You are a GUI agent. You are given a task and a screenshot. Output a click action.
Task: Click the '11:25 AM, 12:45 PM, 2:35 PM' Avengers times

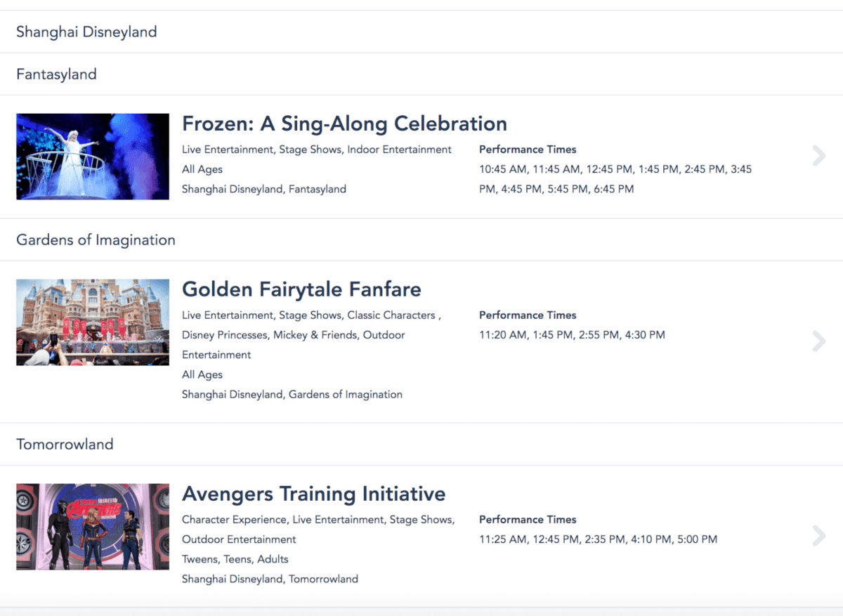click(599, 539)
